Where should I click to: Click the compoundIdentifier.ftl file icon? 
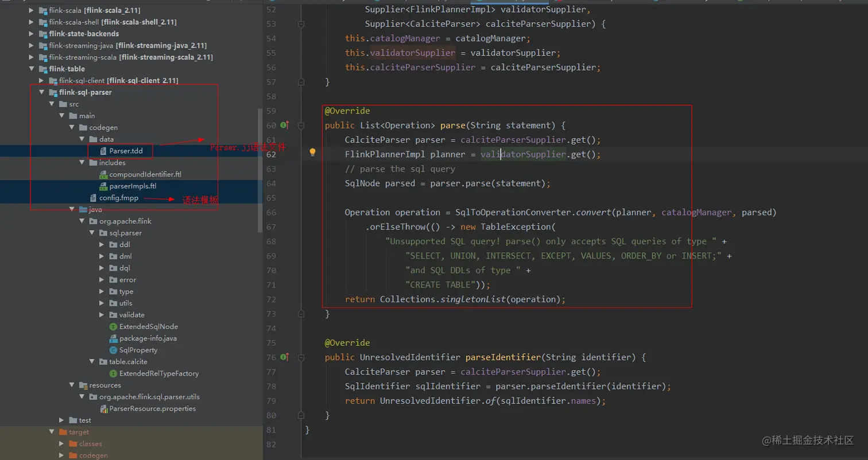coord(103,174)
